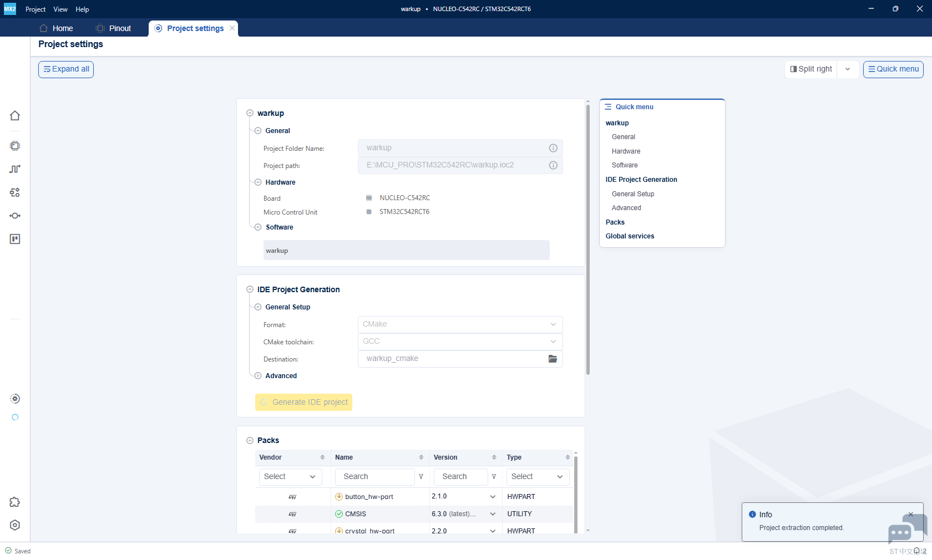Open the Peripherals settings sidebar icon
Viewport: 932px width, 560px height.
(x=15, y=192)
